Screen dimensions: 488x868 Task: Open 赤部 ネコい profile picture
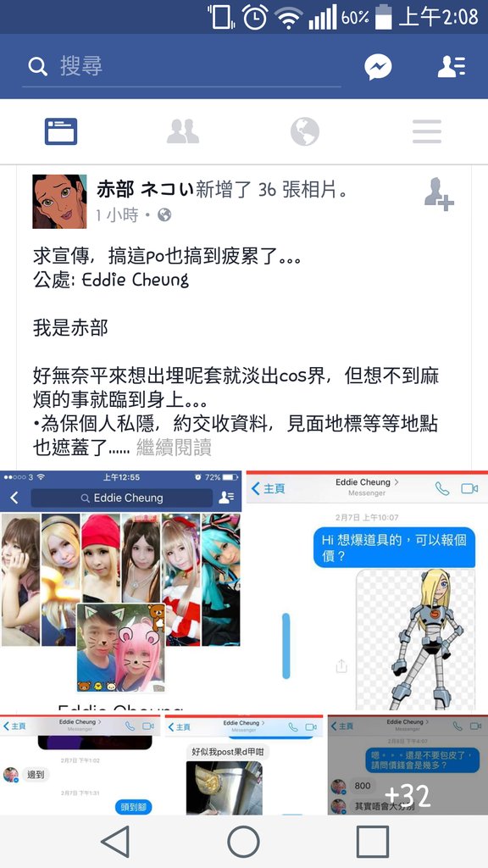click(60, 202)
